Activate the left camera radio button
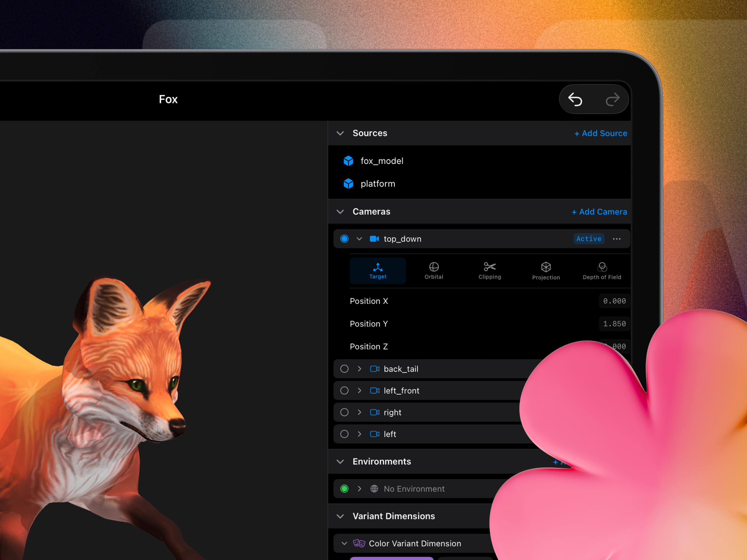Image resolution: width=747 pixels, height=560 pixels. (x=345, y=434)
